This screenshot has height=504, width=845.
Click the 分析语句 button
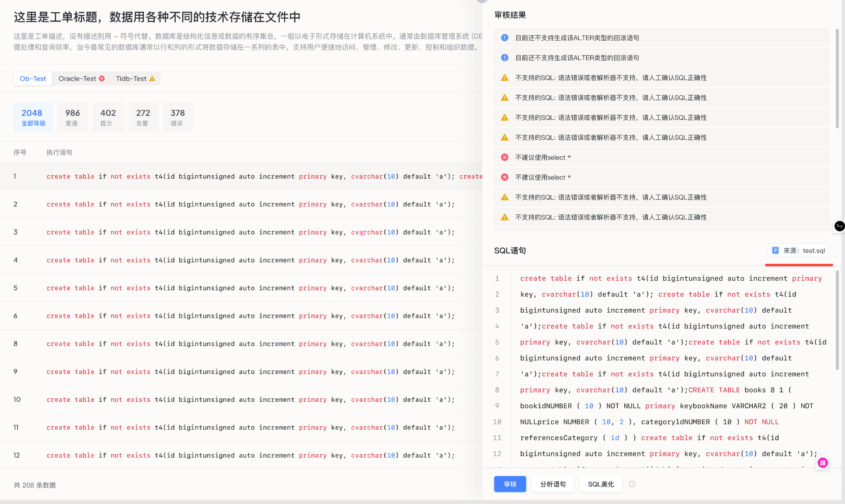coord(553,484)
